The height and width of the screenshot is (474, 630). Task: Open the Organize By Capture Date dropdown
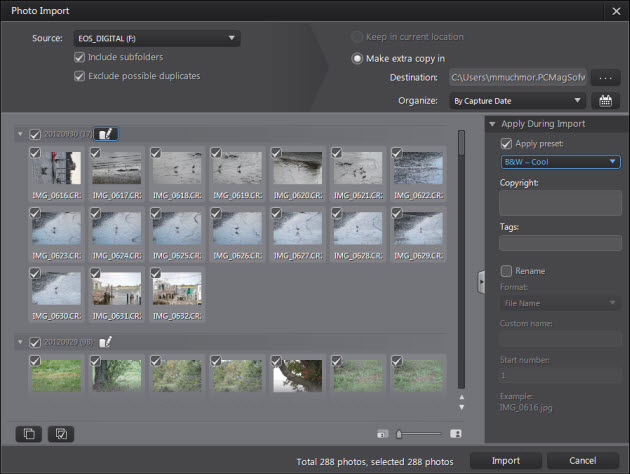(x=517, y=100)
